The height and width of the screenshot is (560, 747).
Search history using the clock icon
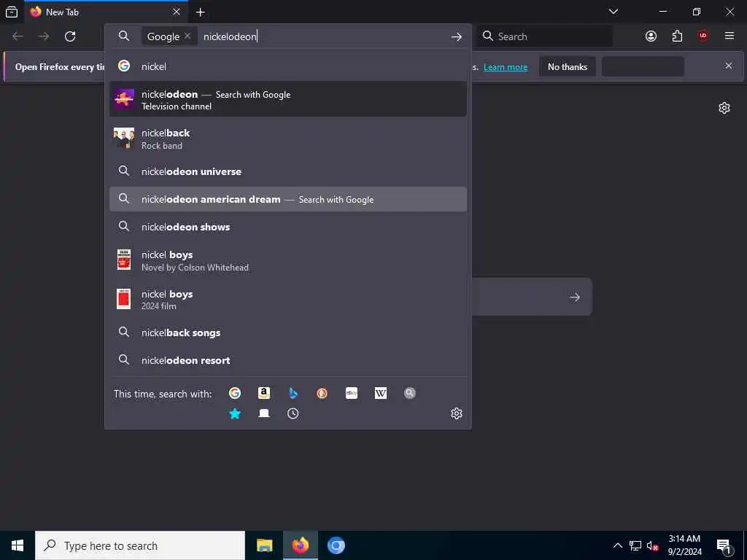[293, 413]
